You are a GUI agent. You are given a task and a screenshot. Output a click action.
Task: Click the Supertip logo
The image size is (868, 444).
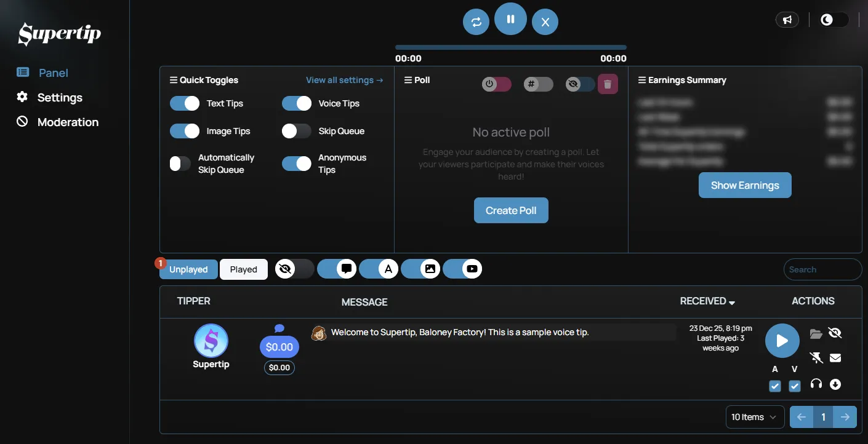(59, 34)
